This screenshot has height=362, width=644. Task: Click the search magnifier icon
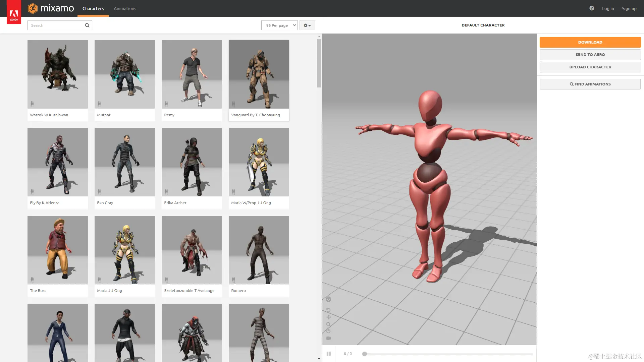click(87, 25)
